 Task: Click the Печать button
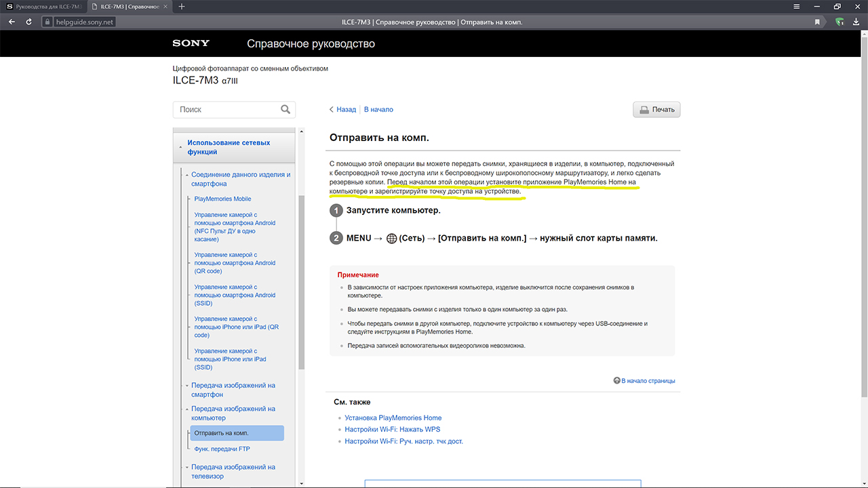tap(656, 109)
